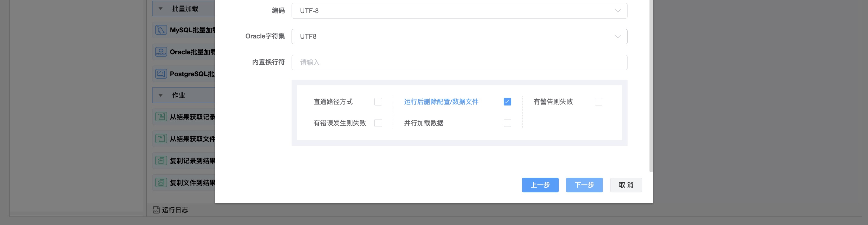Viewport: 868px width, 225px height.
Task: Uncheck 运行后删除配置/数据文件 checkbox
Action: coord(507,102)
